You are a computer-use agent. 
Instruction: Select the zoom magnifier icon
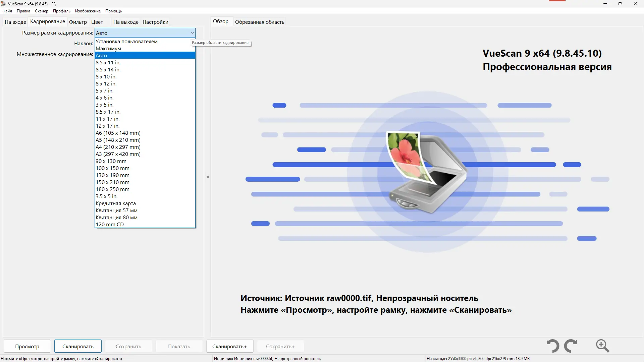(x=602, y=346)
